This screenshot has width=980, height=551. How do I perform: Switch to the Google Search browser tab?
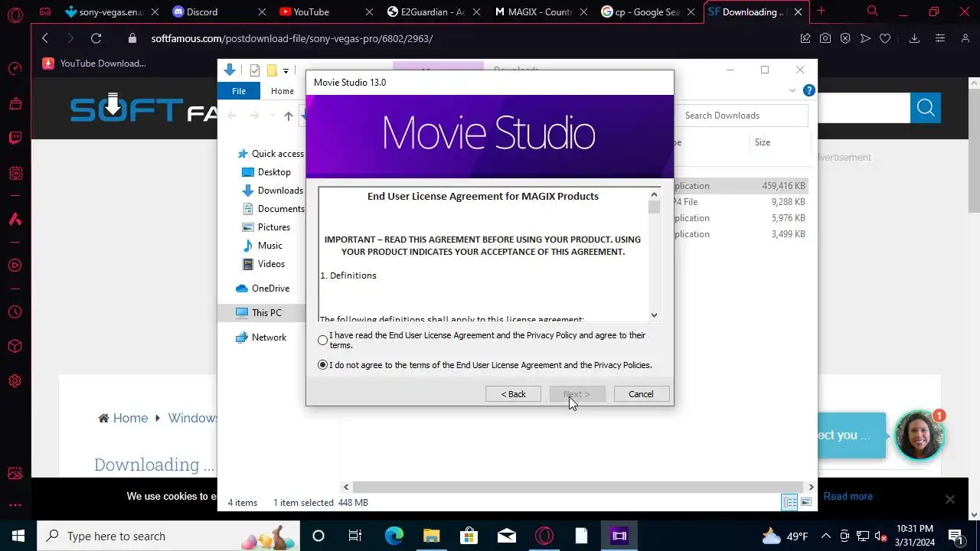tap(648, 11)
